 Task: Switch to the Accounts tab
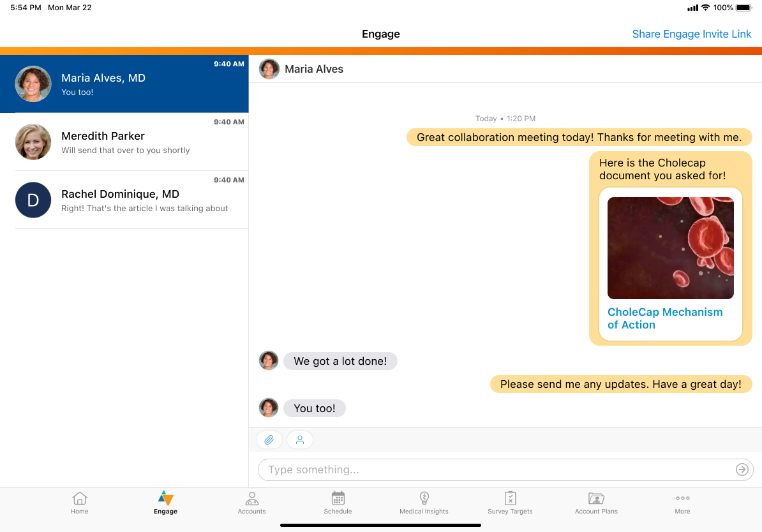252,502
